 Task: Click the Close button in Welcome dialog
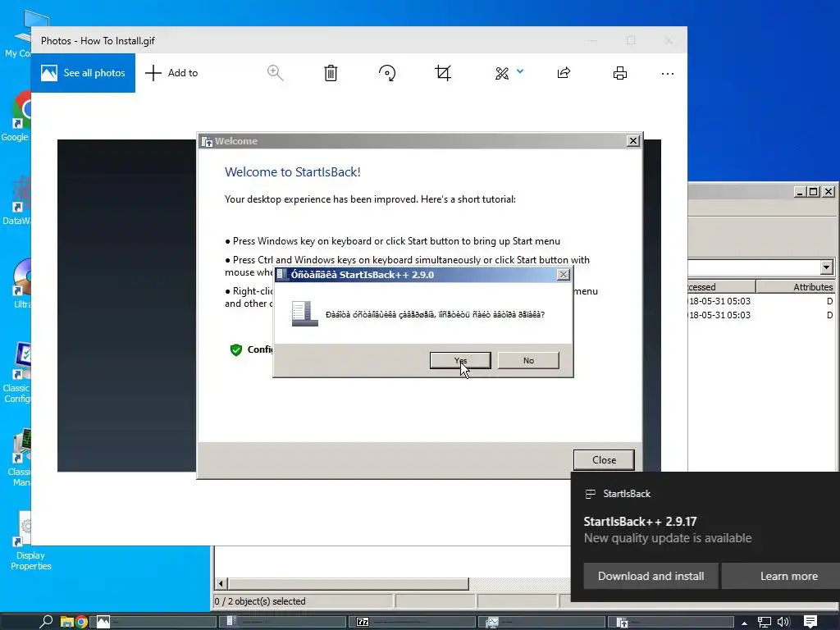click(604, 459)
